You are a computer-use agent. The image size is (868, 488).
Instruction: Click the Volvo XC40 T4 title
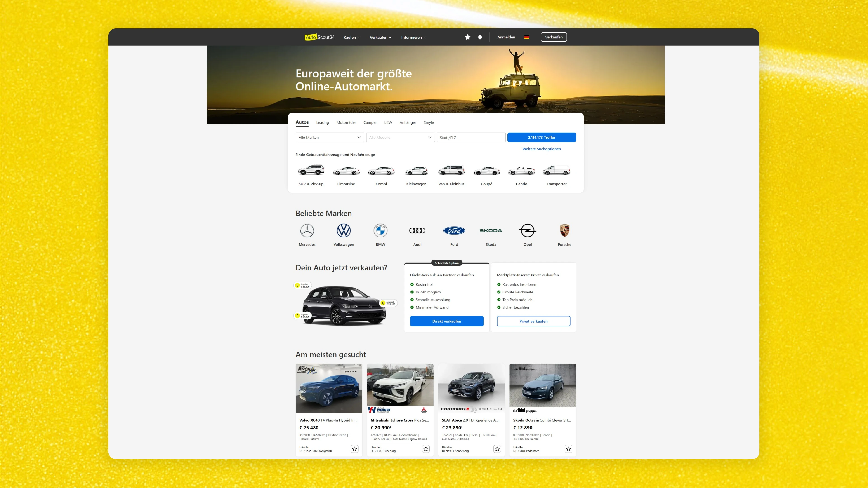pos(328,420)
